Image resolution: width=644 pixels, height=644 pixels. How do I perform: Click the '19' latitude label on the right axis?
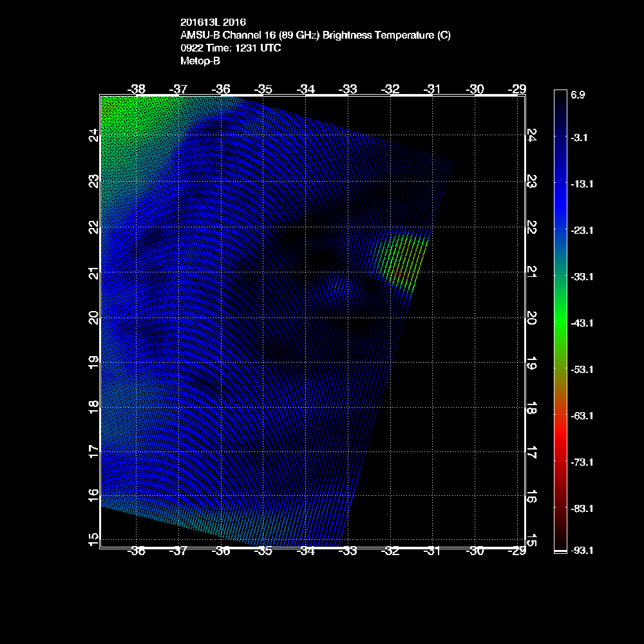tap(531, 363)
